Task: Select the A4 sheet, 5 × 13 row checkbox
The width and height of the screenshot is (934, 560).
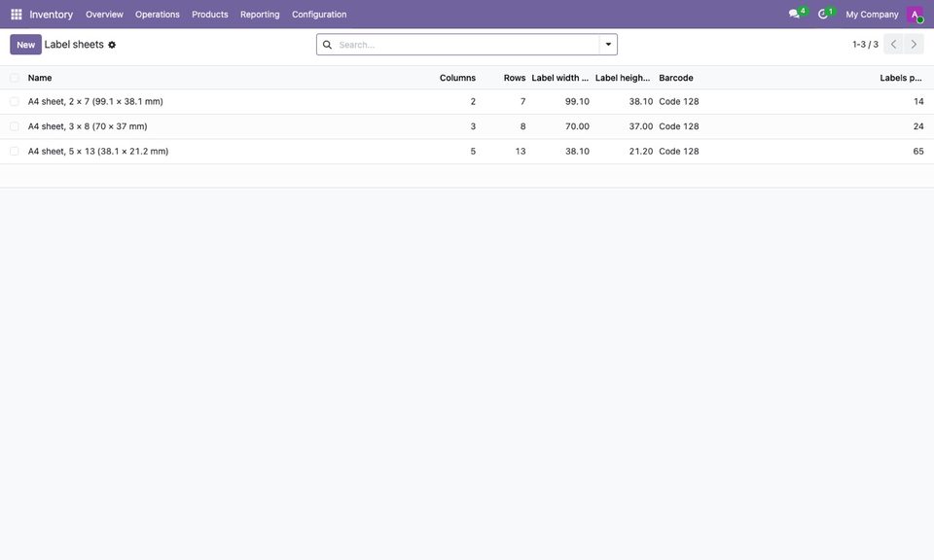Action: pyautogui.click(x=15, y=151)
